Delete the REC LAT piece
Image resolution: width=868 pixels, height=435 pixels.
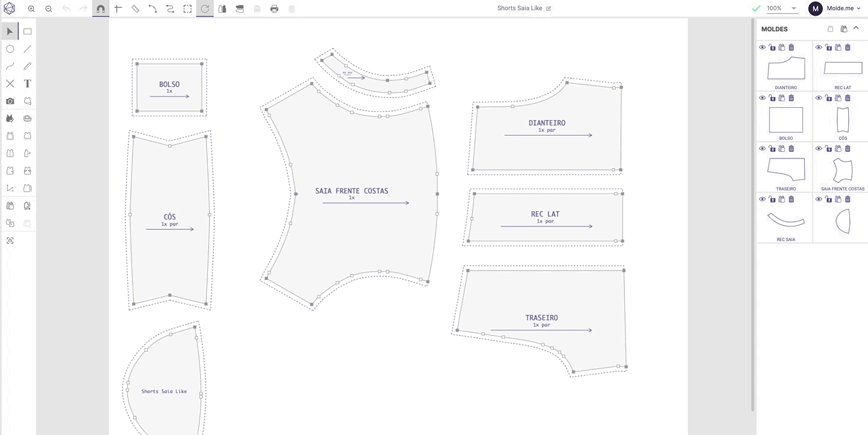pos(848,48)
